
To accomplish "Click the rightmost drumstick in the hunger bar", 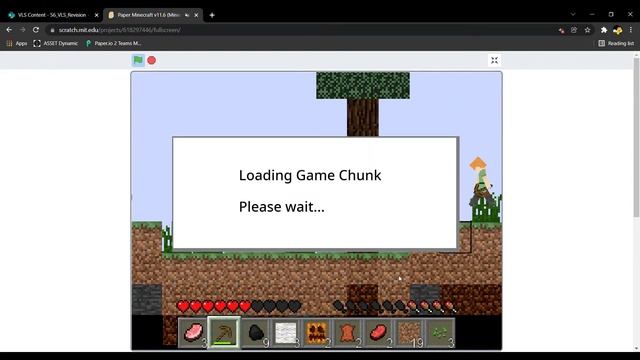I will [x=450, y=306].
